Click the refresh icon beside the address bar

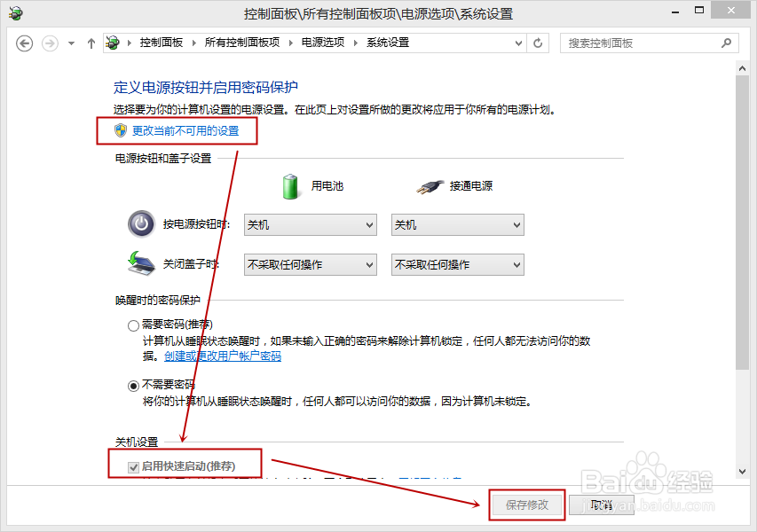click(x=538, y=43)
